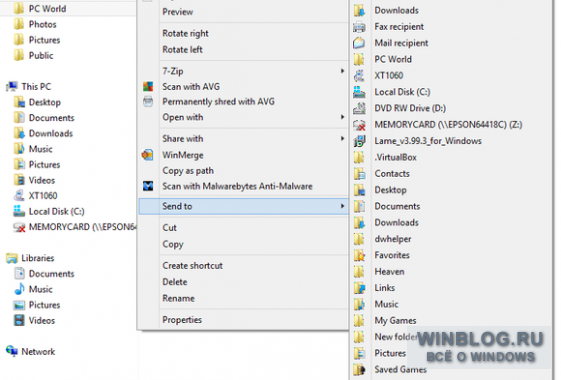Click the Music note icon under Libraries
Screen dimensions: 561x380
point(19,289)
